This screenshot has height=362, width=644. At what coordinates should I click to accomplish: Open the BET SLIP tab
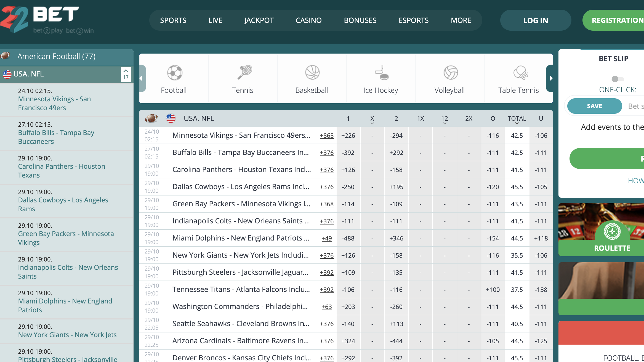tap(613, 59)
